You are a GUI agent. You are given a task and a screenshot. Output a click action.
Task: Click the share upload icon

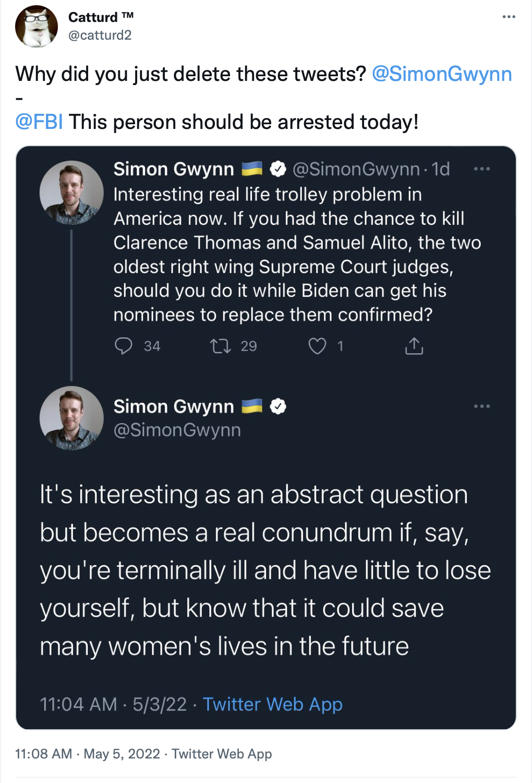(414, 346)
